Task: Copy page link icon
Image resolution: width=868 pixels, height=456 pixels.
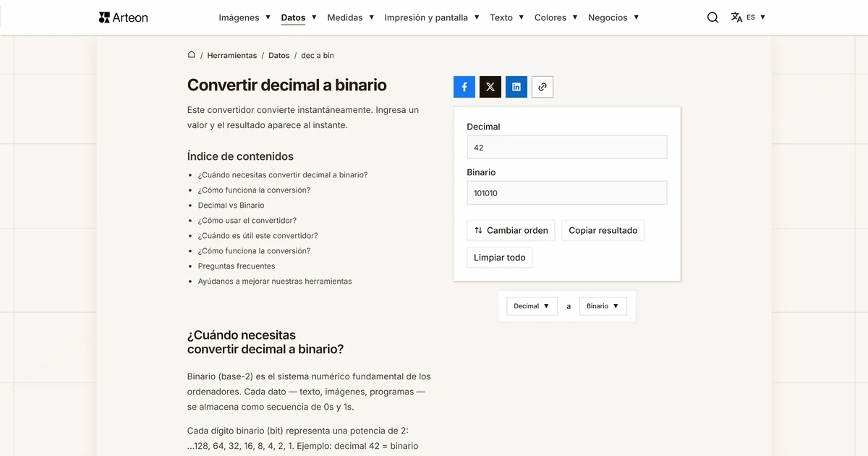Action: pyautogui.click(x=542, y=87)
